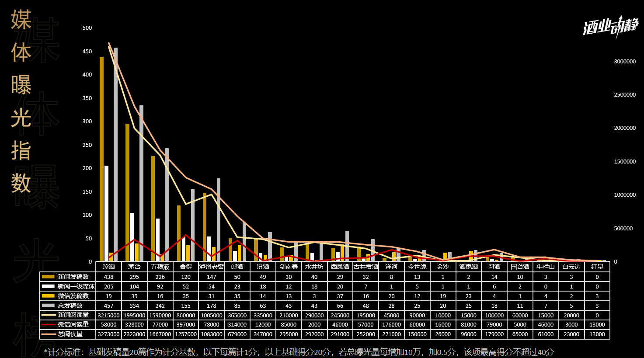Click the 新闻阅读量 row label

(73, 315)
